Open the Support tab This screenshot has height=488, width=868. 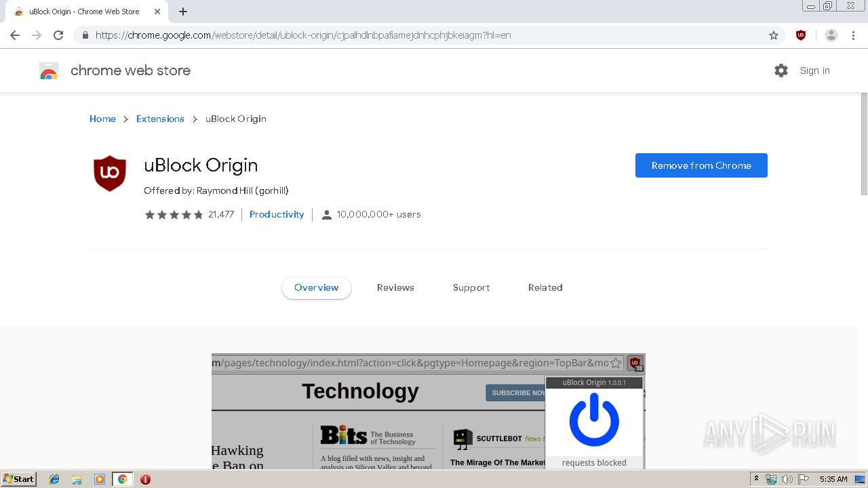pos(471,287)
